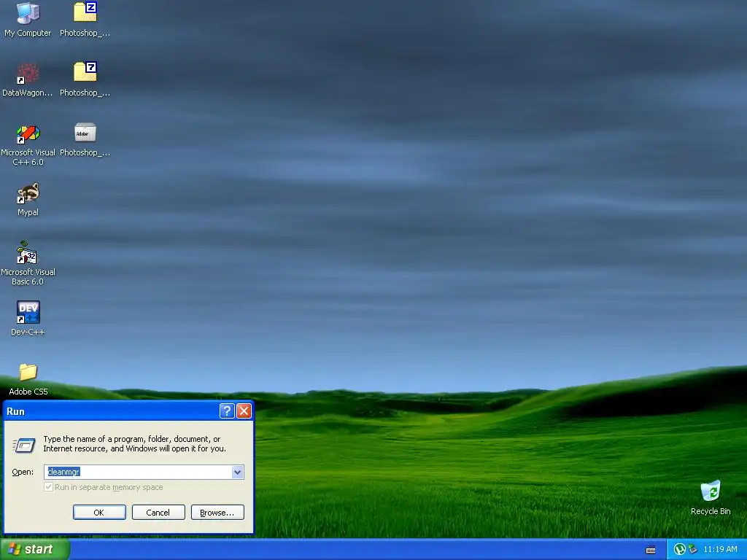Open the Start menu
The image size is (747, 560).
point(34,549)
